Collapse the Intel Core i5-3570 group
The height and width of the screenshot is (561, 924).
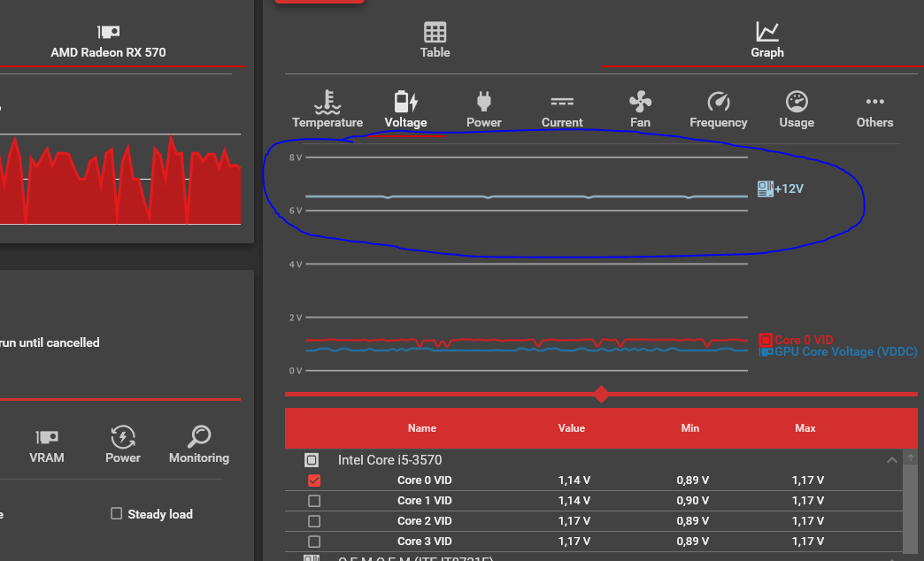point(891,460)
